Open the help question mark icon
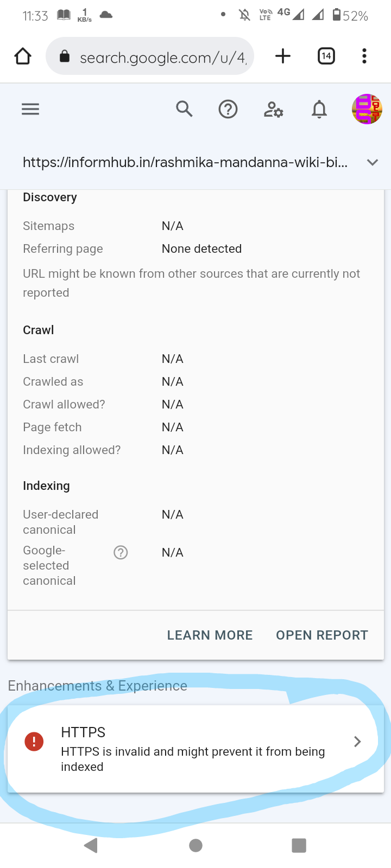 tap(228, 110)
